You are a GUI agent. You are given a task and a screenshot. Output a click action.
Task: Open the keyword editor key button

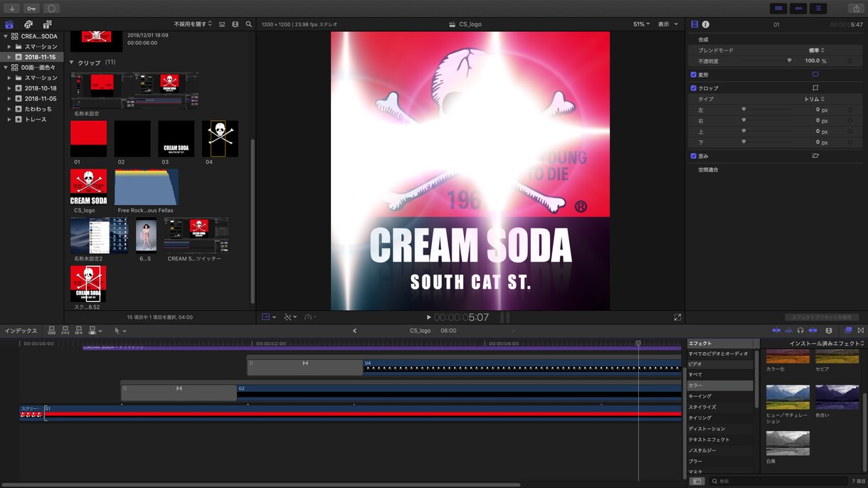coord(31,9)
